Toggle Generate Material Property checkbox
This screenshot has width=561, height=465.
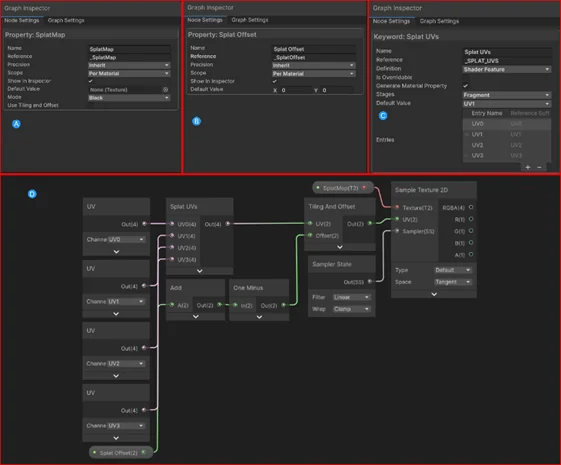[465, 86]
